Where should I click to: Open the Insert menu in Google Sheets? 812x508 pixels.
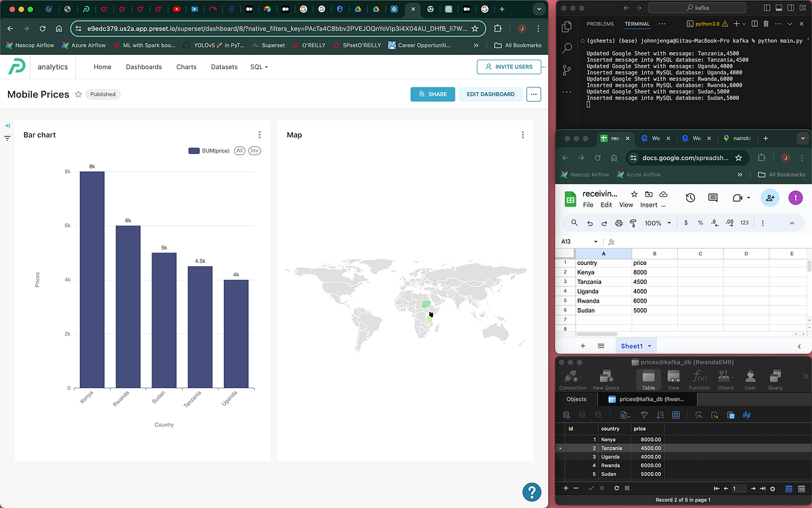pyautogui.click(x=648, y=205)
